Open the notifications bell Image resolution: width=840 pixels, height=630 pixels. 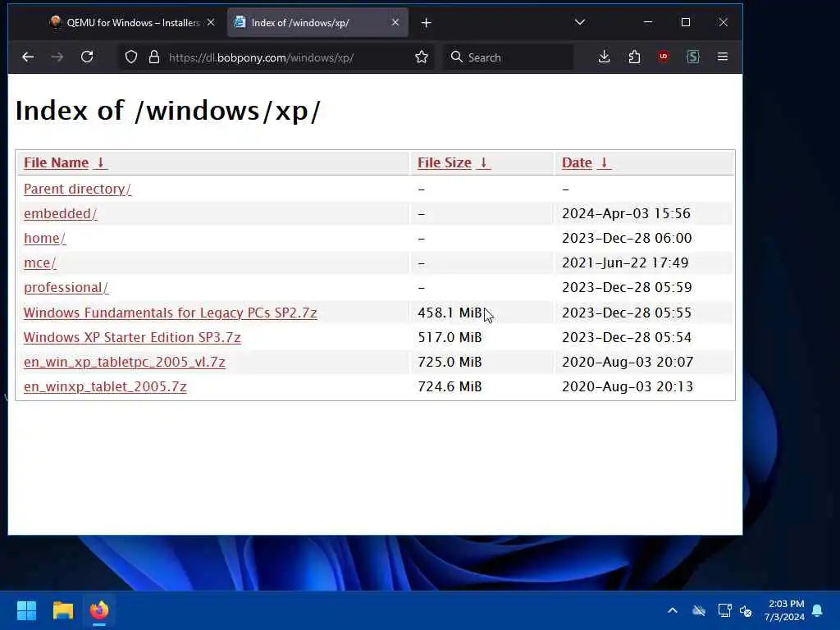point(818,610)
